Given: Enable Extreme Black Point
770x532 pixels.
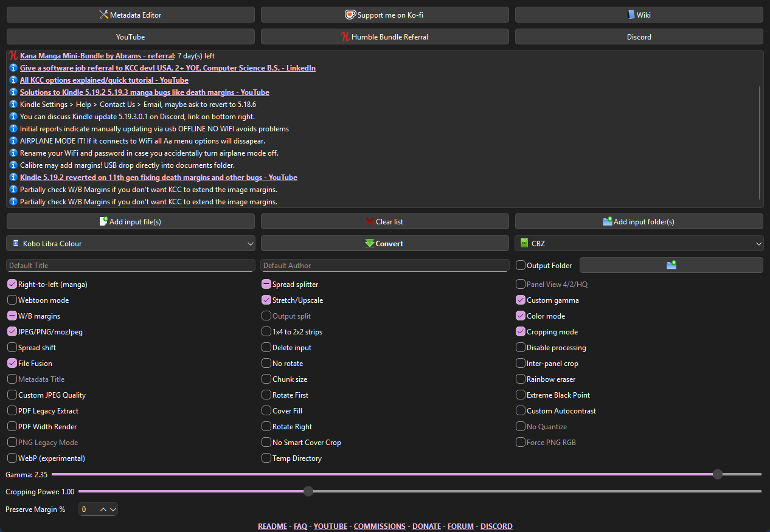Looking at the screenshot, I should coord(521,395).
